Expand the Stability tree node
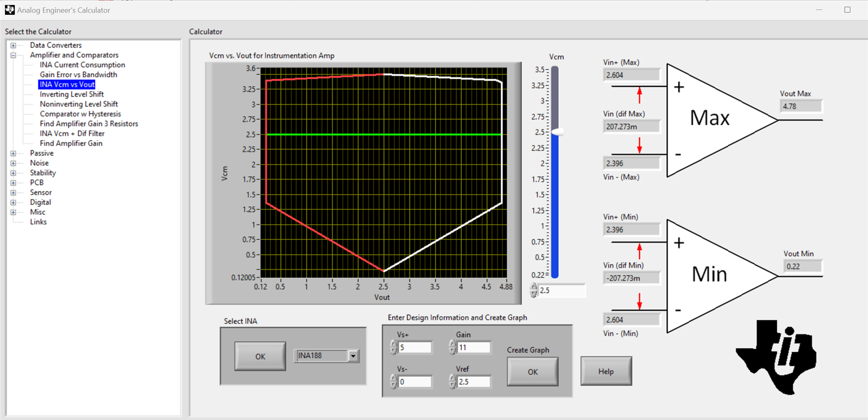 (x=13, y=173)
